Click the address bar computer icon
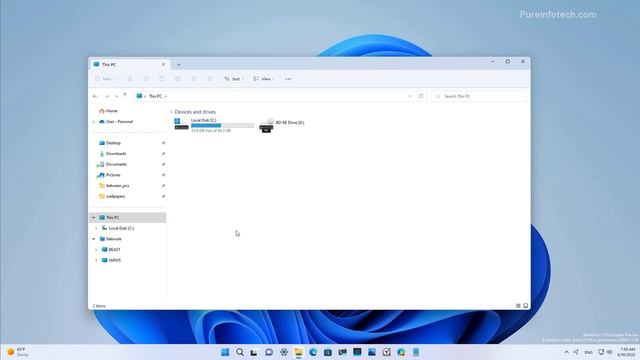 click(x=139, y=96)
